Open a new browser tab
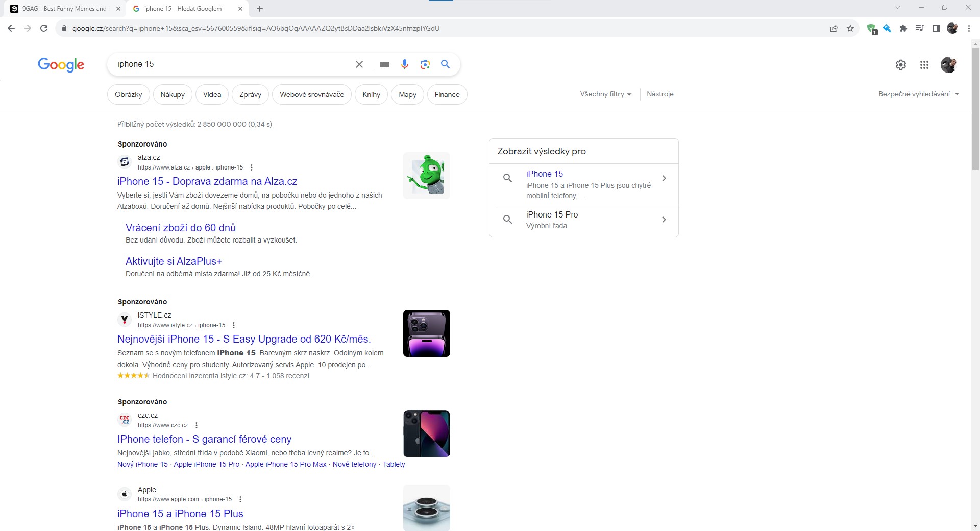 (260, 9)
